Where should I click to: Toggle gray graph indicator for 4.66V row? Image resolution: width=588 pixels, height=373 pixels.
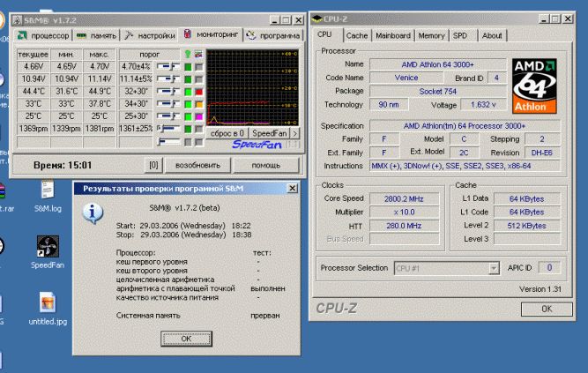coord(198,67)
